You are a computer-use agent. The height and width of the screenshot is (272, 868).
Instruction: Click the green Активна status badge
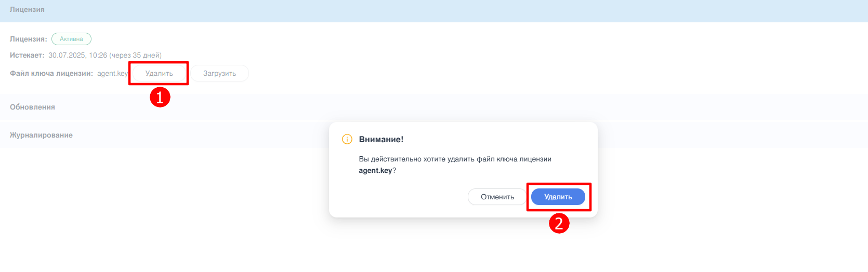[x=71, y=39]
